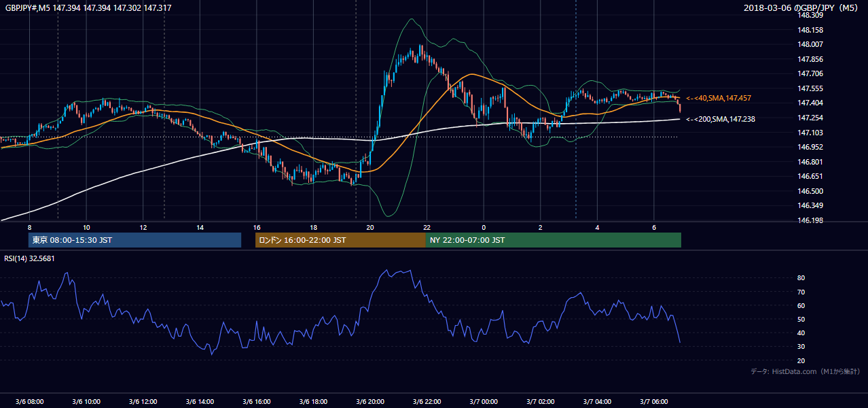The height and width of the screenshot is (408, 868).
Task: Click the '2018-03-06 のGBP/JPY (M5)' chart title
Action: (x=802, y=7)
